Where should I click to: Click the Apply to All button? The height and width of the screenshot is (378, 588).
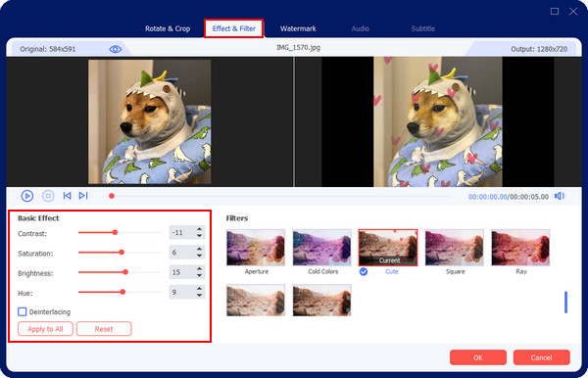(45, 329)
